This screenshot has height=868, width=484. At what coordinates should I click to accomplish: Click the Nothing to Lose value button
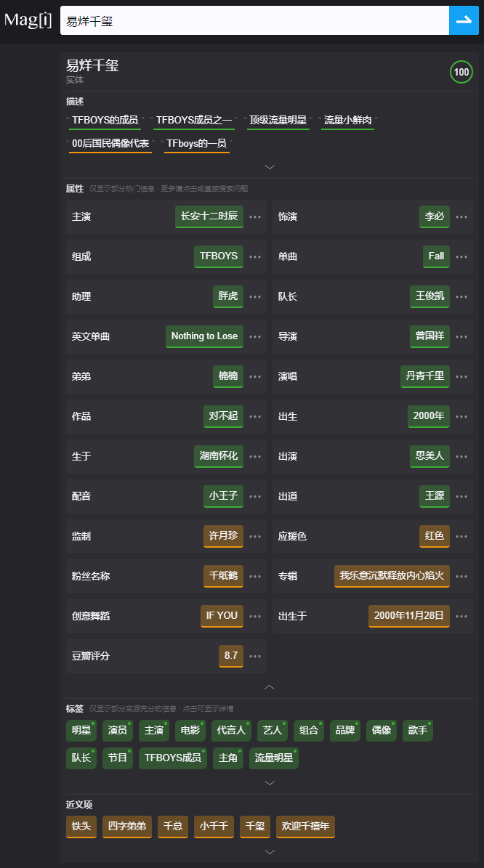coord(204,336)
